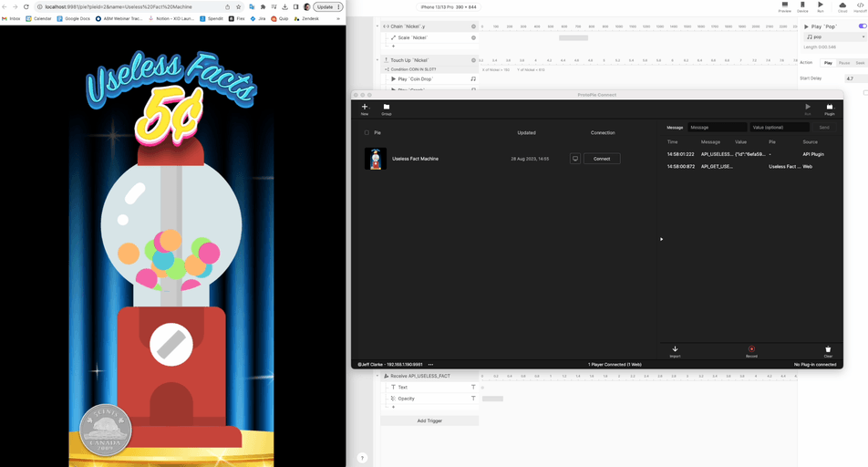Open the ellipsis menu beside the IP address
868x467 pixels.
(430, 365)
